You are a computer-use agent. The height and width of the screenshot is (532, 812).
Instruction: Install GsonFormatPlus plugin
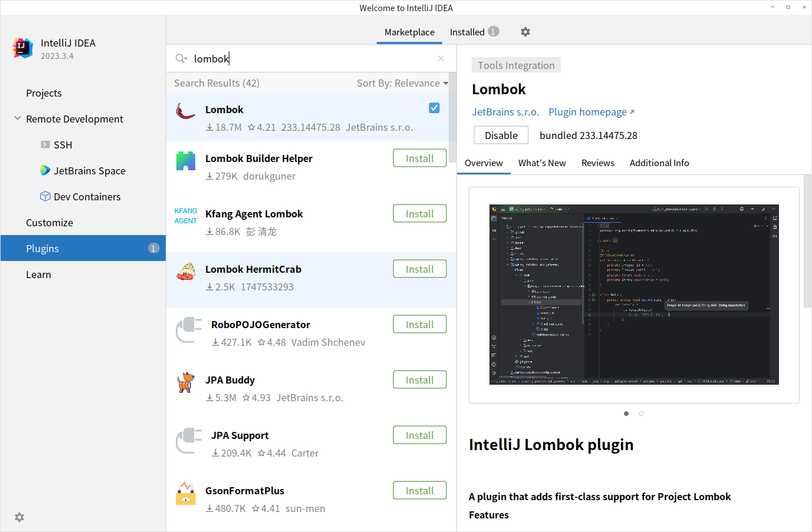point(420,490)
